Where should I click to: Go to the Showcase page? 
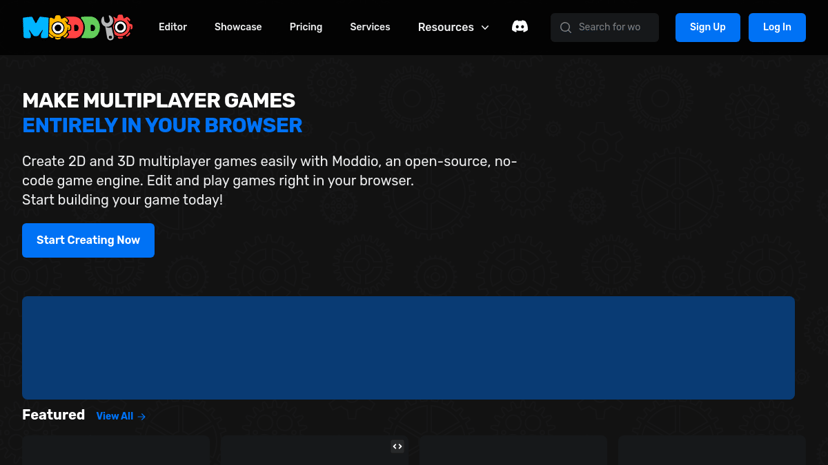[238, 27]
